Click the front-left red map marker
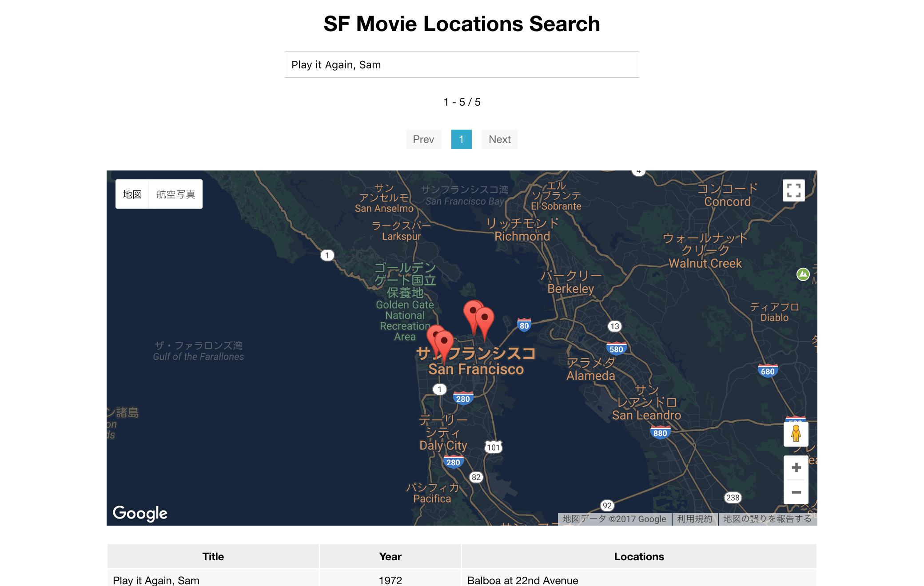Viewport: 924px width, 586px height. click(444, 343)
